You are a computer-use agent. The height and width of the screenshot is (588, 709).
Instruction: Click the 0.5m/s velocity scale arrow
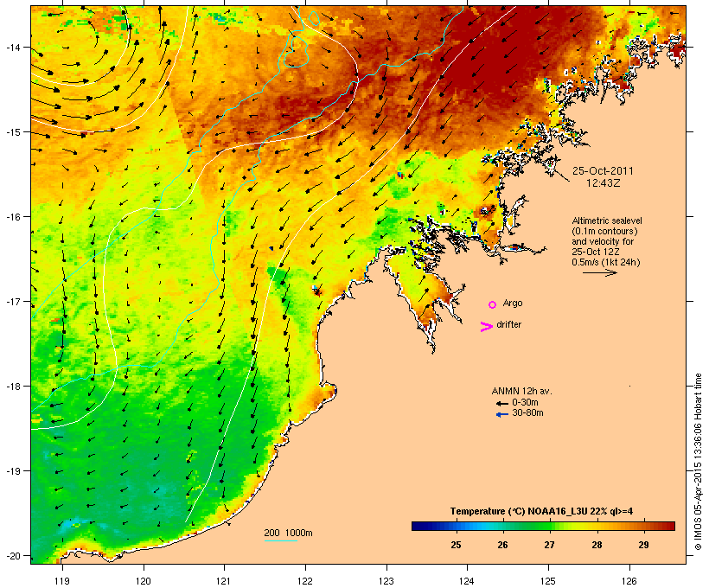pos(599,272)
